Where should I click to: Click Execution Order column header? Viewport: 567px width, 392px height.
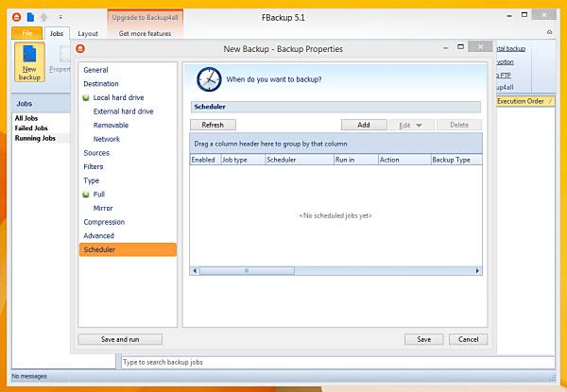coord(525,101)
